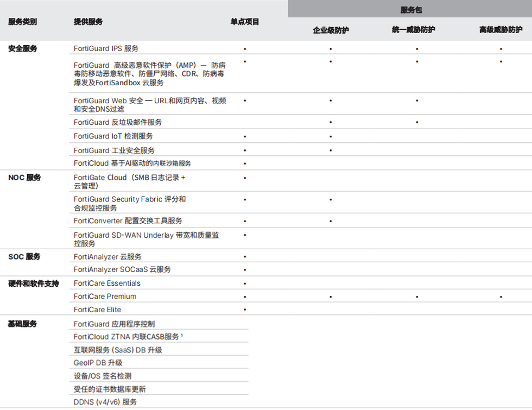The image size is (532, 410).
Task: Click the 服务包 group header
Action: click(411, 10)
